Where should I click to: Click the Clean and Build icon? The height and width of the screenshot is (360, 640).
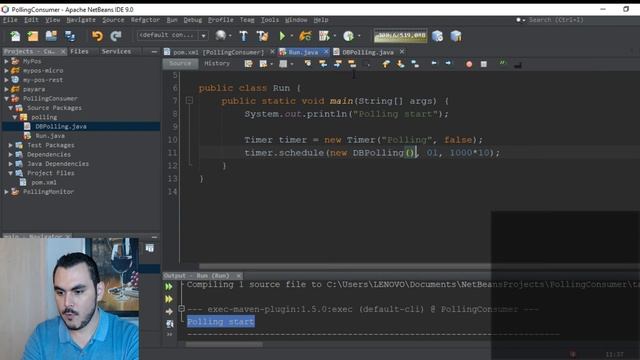coord(262,36)
